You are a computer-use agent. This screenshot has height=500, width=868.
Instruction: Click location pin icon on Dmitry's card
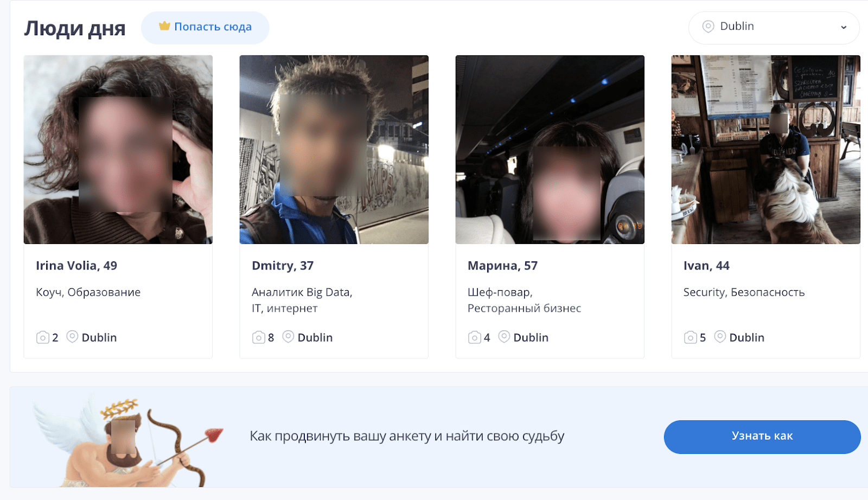[288, 337]
